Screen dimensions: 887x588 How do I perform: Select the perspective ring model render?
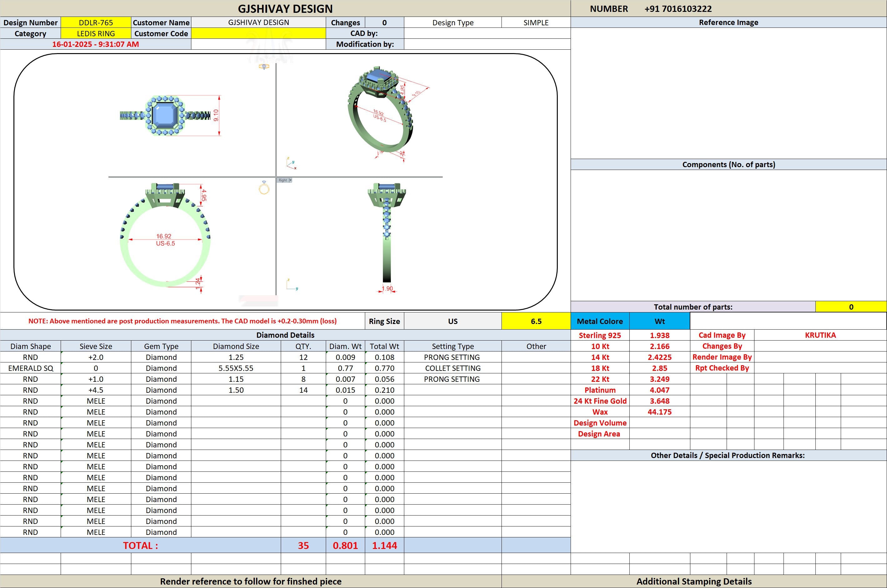381,111
